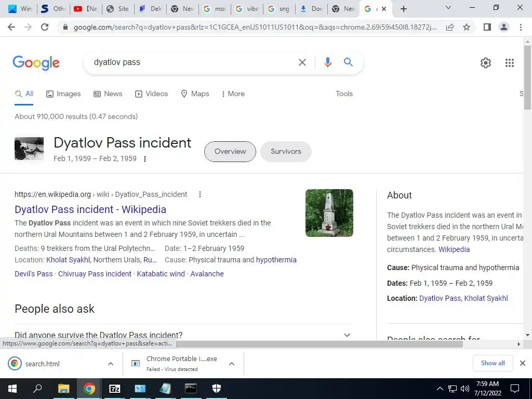Open the three dots under Dyatlov Pass incident title

(145, 159)
